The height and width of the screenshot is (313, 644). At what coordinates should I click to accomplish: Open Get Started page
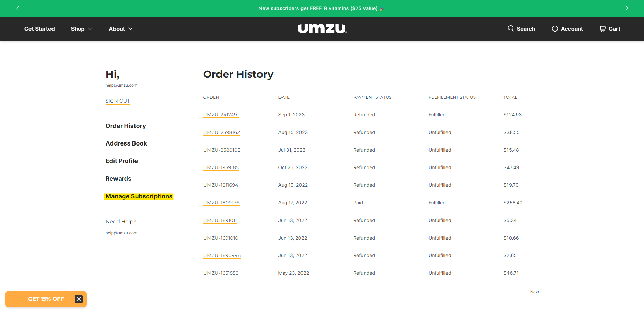[x=39, y=29]
